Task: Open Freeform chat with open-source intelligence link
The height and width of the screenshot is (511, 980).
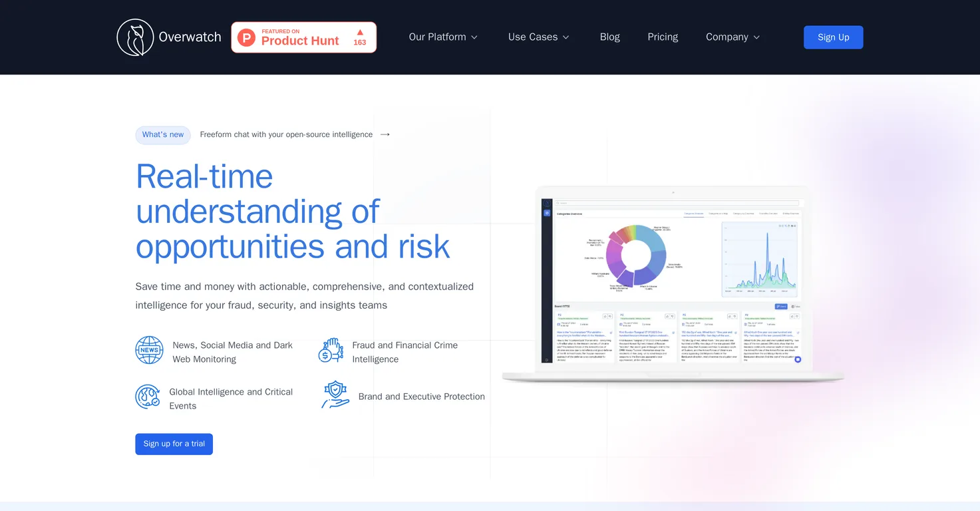Action: coord(286,134)
